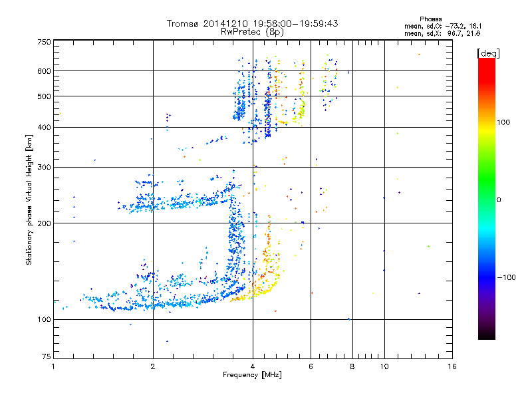532x399 pixels.
Task: Click the x-axis '6' tick label
Action: pos(311,366)
